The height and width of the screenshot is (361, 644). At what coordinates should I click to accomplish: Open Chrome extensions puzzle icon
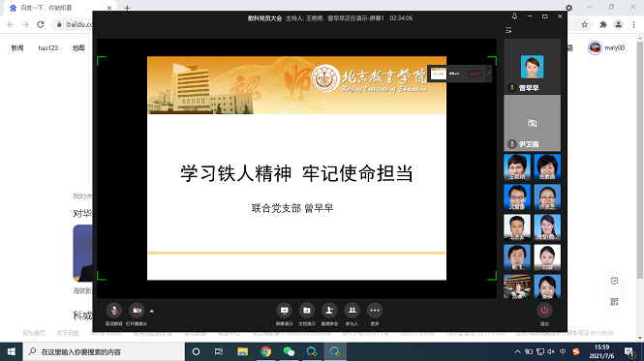click(603, 24)
